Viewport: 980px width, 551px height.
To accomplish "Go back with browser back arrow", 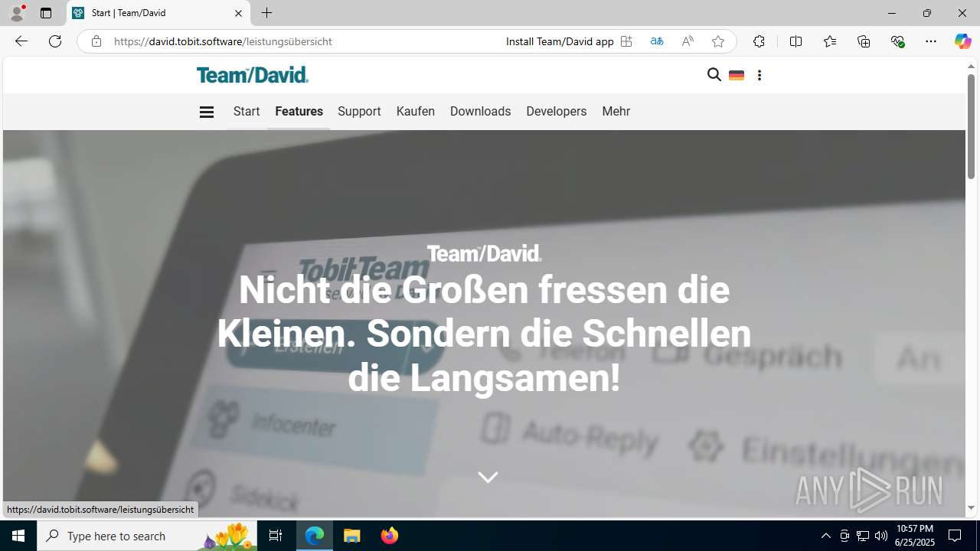I will [21, 41].
